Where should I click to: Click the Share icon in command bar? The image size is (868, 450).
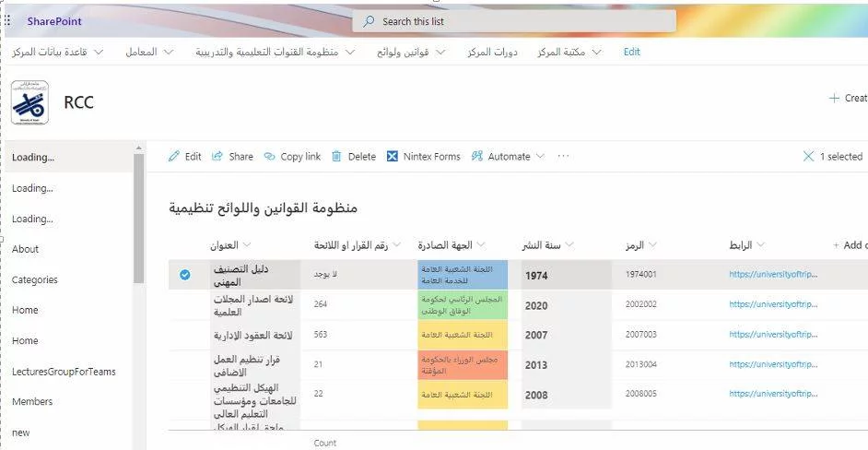(218, 157)
